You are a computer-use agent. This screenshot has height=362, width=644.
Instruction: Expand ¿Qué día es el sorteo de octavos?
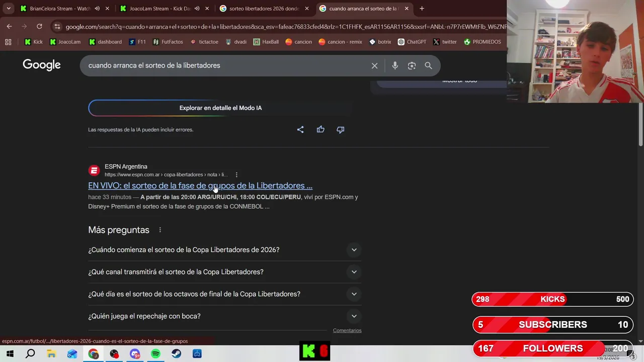click(x=225, y=294)
